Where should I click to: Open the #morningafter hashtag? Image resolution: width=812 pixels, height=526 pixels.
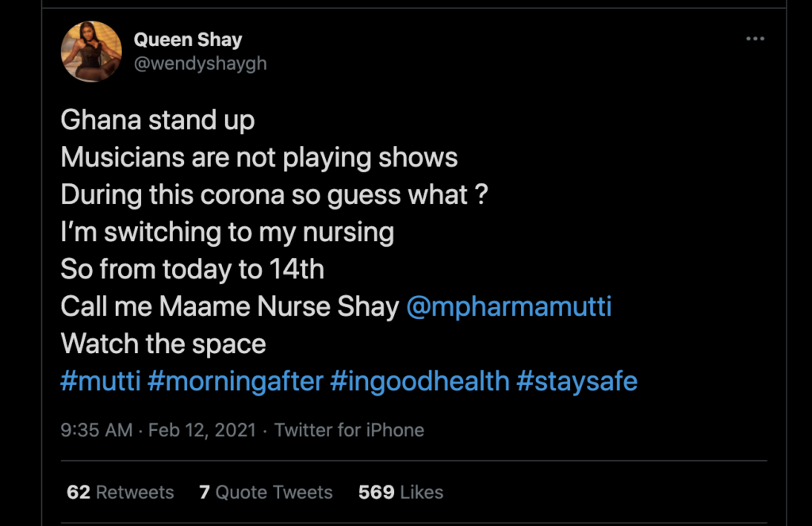pyautogui.click(x=236, y=381)
